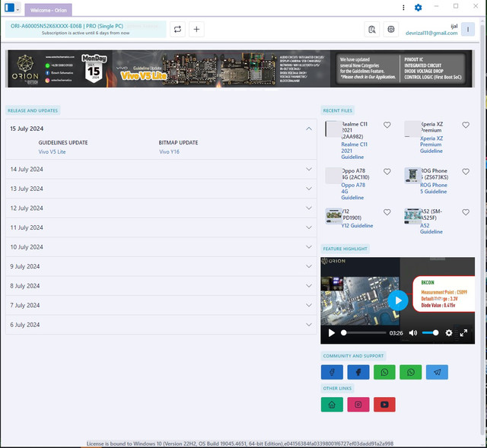Open the three-dot menu in title bar
The width and height of the screenshot is (487, 448).
[403, 8]
